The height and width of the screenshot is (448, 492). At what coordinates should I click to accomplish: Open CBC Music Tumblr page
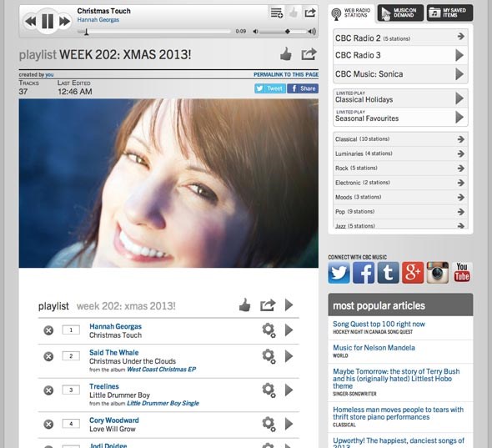[x=388, y=273]
